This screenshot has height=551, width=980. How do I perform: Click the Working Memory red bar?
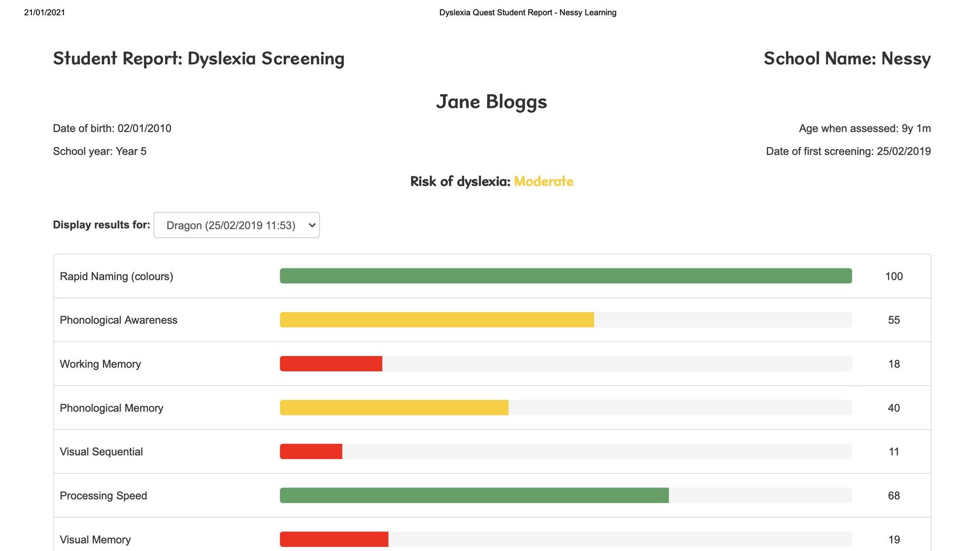coord(331,364)
